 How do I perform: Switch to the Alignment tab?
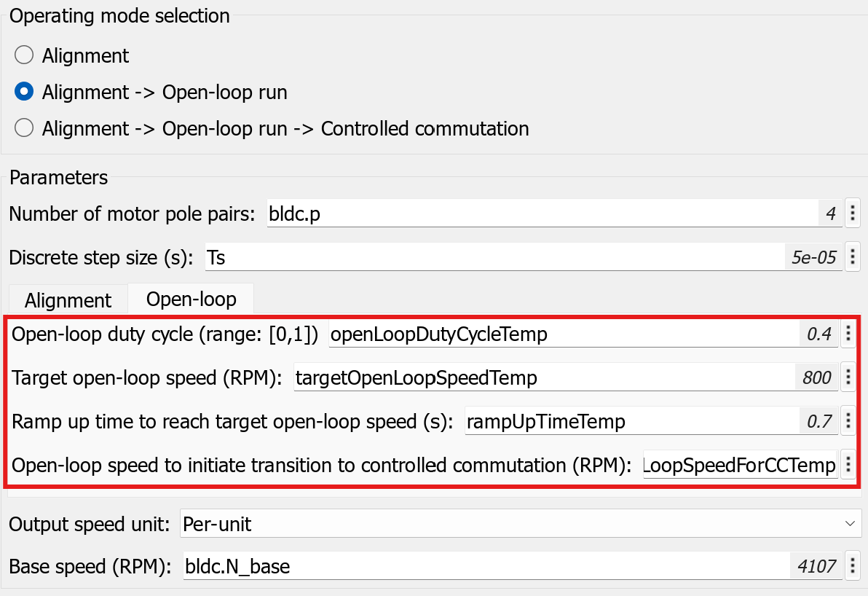pyautogui.click(x=68, y=300)
